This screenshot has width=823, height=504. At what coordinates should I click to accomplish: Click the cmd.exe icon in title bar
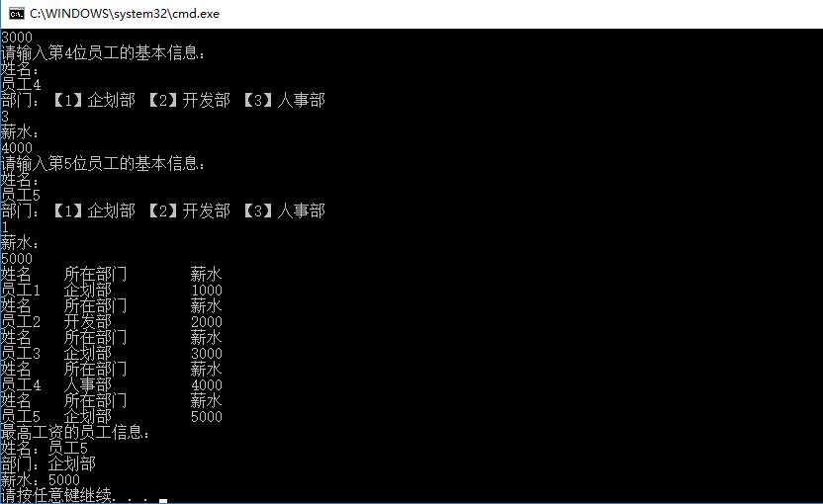tap(17, 14)
